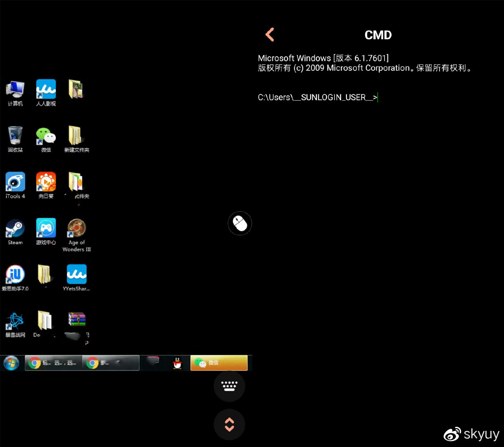Activate the 微信 taskbar button
The image size is (504, 447).
[x=219, y=363]
